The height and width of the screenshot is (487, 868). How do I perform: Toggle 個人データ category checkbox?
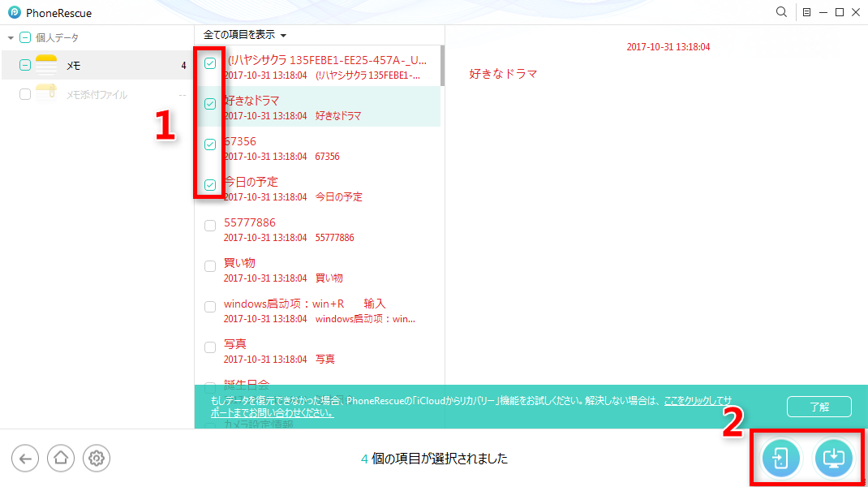[x=25, y=37]
